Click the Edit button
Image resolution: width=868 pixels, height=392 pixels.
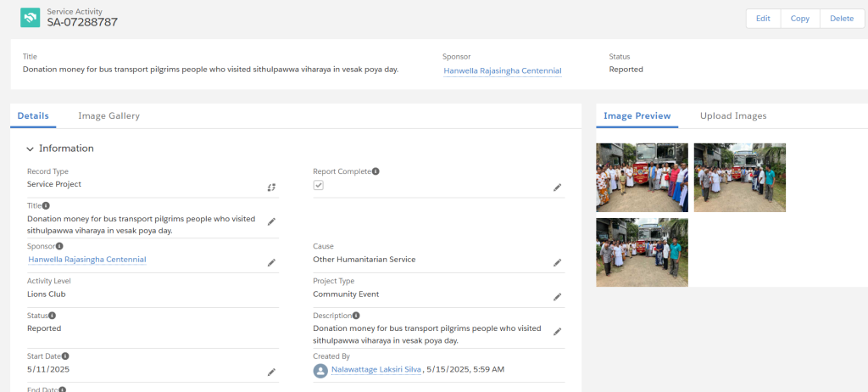pyautogui.click(x=764, y=19)
